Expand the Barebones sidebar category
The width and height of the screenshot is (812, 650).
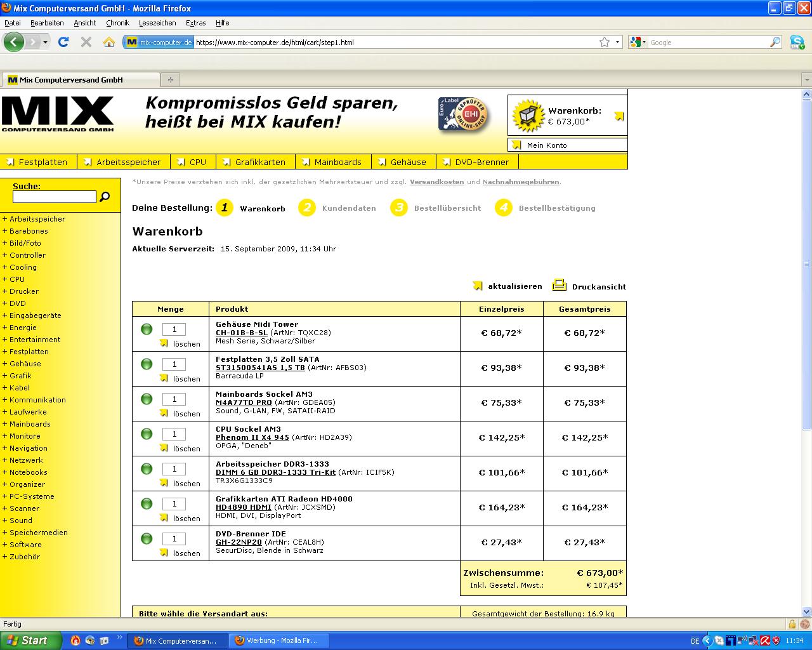pyautogui.click(x=25, y=231)
